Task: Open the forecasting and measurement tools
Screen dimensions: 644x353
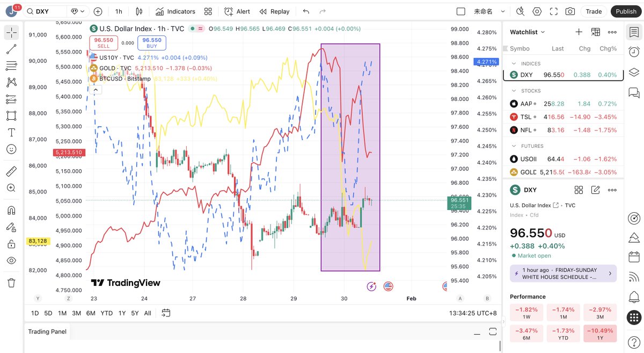Action: coord(11,99)
